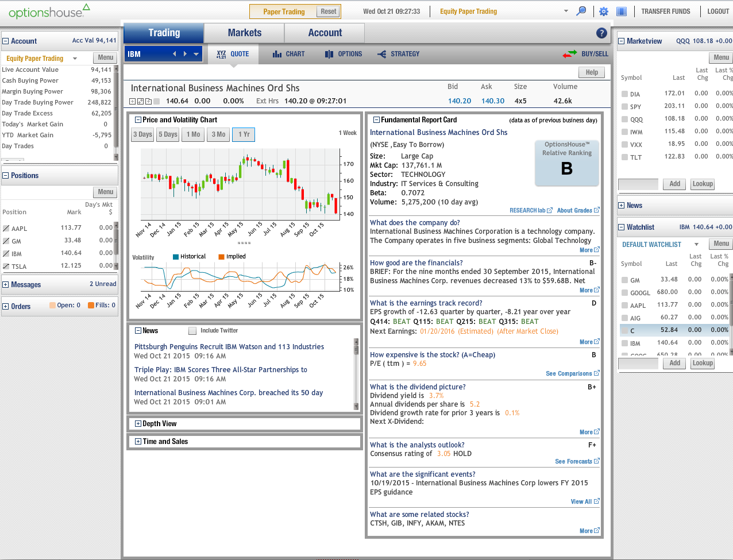
Task: Check the DIA row in Marketview
Action: (x=624, y=94)
